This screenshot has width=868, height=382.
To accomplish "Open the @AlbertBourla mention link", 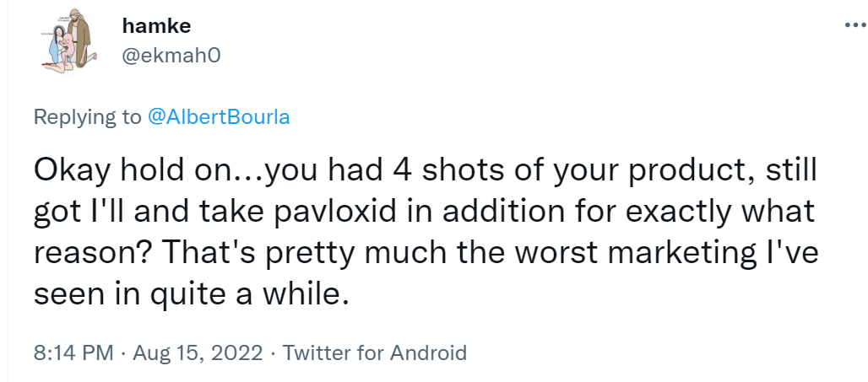I will 219,116.
